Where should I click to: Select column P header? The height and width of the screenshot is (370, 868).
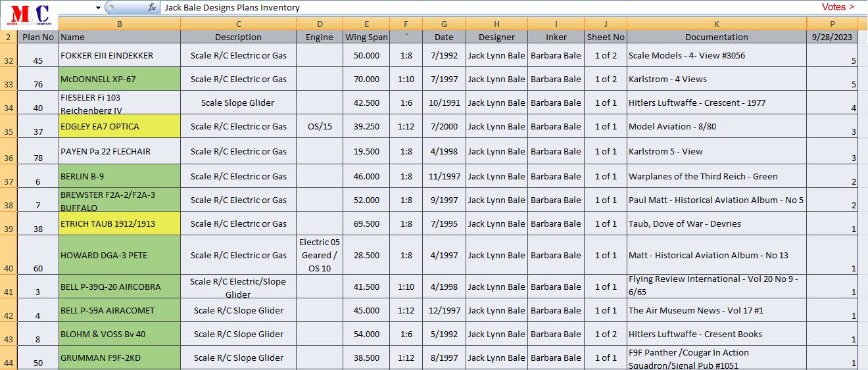click(x=832, y=24)
